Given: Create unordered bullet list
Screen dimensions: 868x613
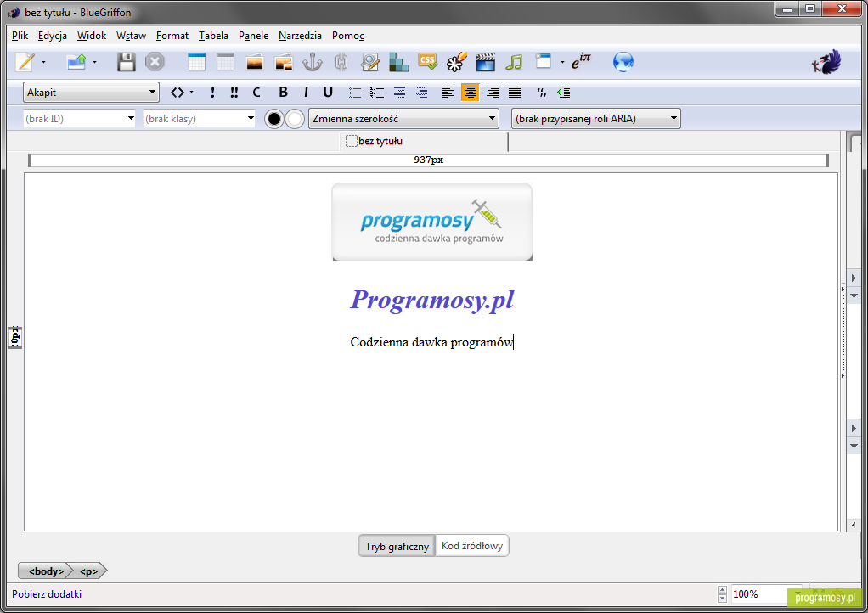Looking at the screenshot, I should pyautogui.click(x=355, y=93).
